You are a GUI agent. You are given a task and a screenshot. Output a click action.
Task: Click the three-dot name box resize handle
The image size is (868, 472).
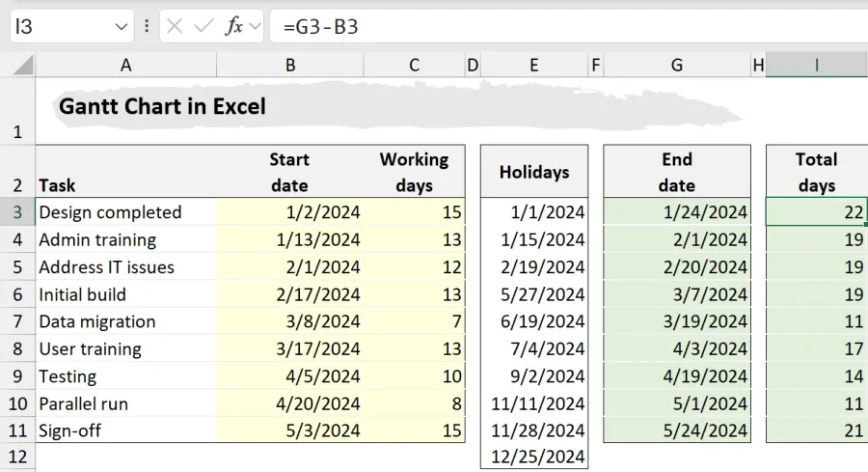tap(147, 27)
